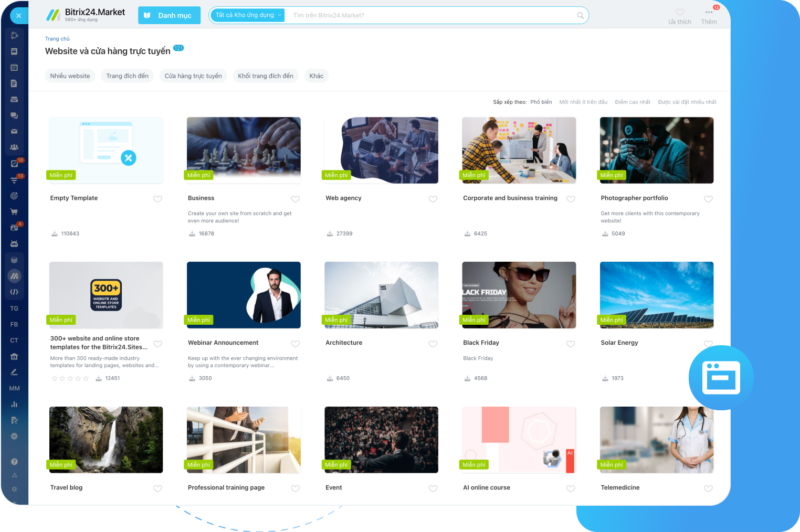The height and width of the screenshot is (532, 800).
Task: Open the Ưa thích favorites heart icon
Action: [679, 13]
